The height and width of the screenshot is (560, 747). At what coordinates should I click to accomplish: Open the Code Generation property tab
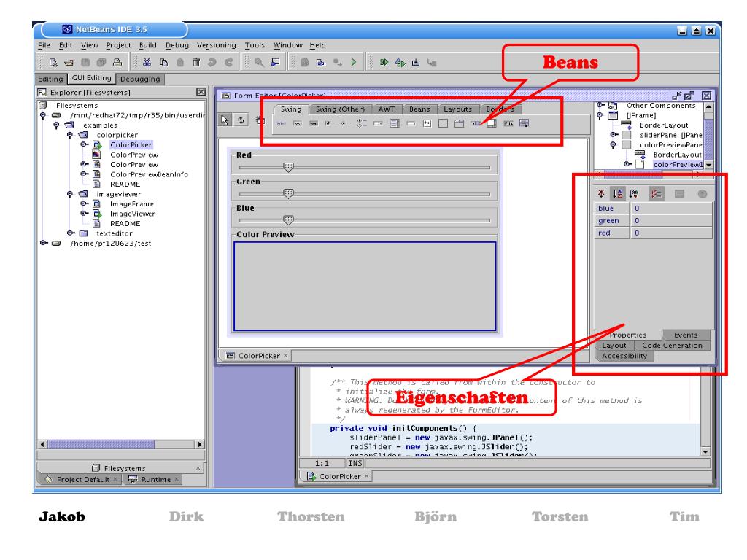672,345
